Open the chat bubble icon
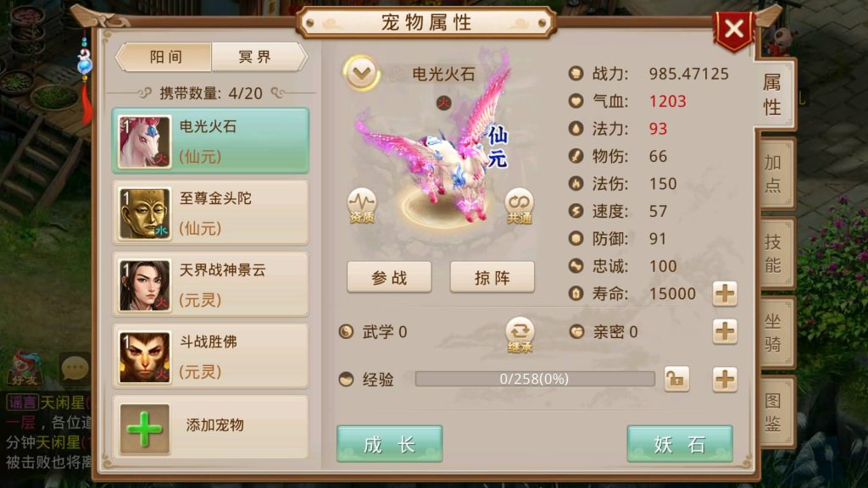This screenshot has width=868, height=488. click(x=75, y=368)
